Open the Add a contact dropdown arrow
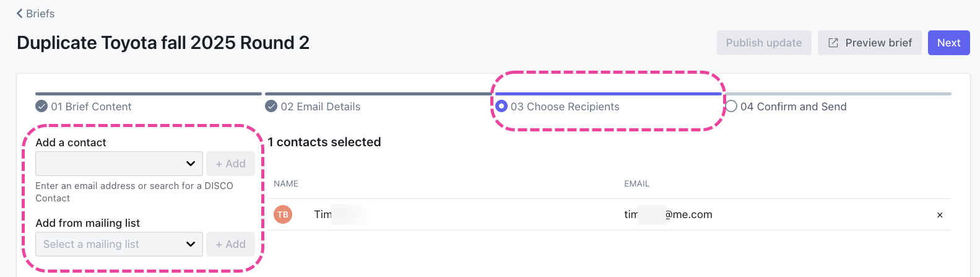 coord(191,164)
